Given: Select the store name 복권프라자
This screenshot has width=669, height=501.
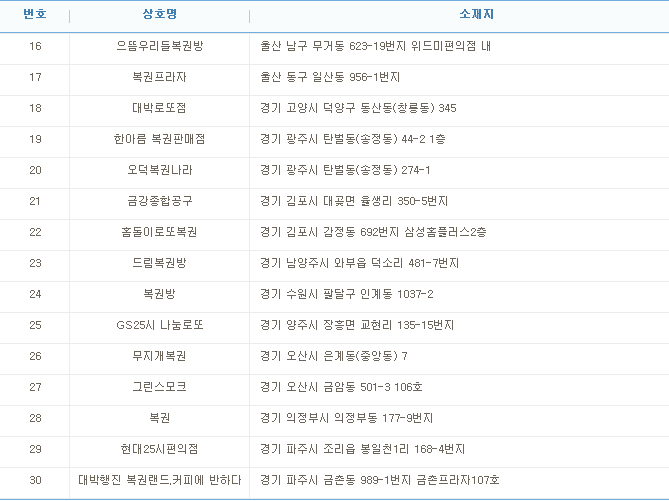Looking at the screenshot, I should click(160, 77).
